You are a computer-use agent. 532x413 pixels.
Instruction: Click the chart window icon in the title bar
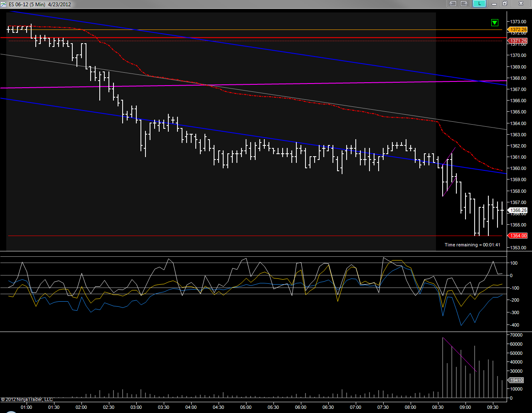(4, 4)
